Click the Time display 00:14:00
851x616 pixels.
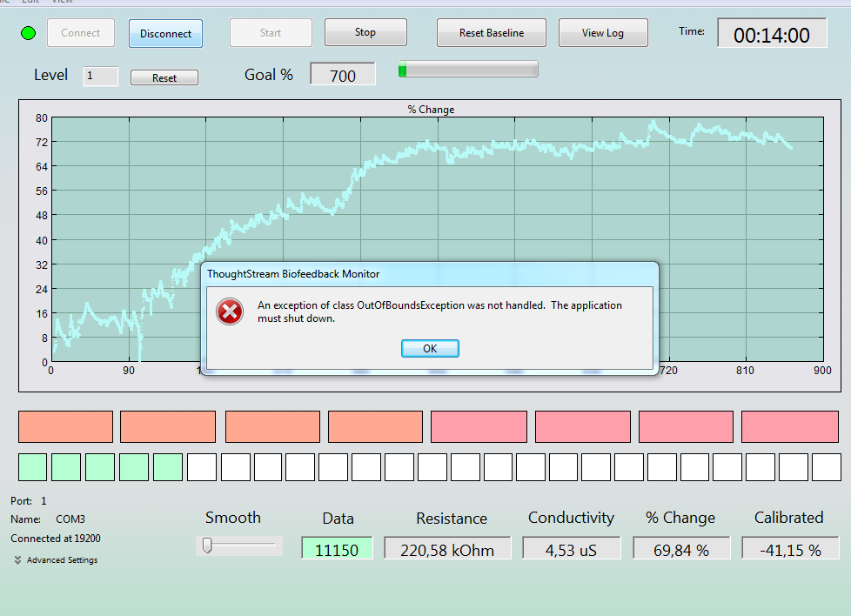(772, 34)
